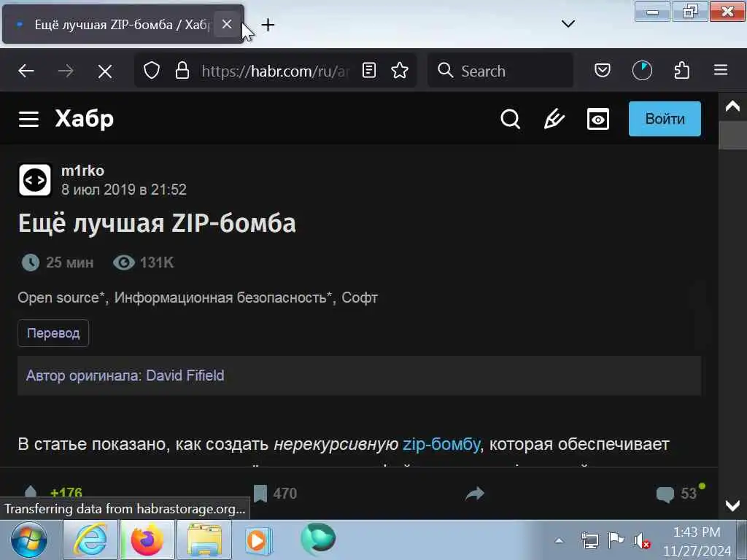Click the 25 мин reading time text
Screen dimensions: 747x560
(69, 262)
